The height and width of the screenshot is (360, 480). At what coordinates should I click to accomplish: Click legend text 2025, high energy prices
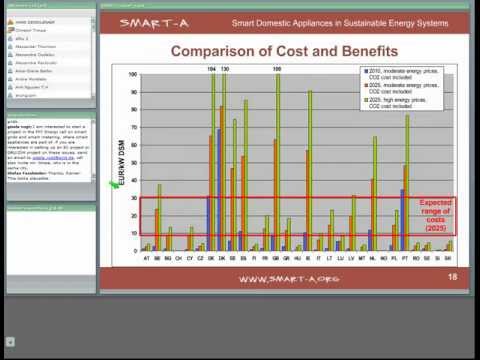pyautogui.click(x=397, y=100)
